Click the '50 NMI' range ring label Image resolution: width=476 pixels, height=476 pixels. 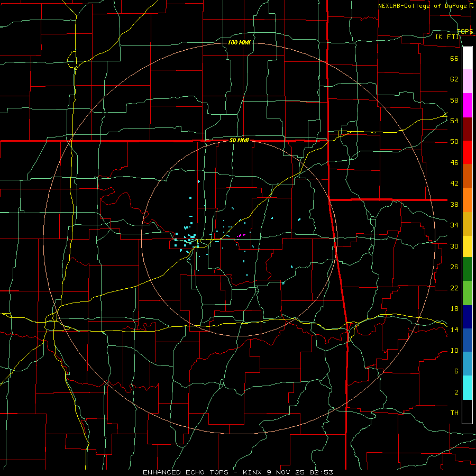pyautogui.click(x=239, y=140)
